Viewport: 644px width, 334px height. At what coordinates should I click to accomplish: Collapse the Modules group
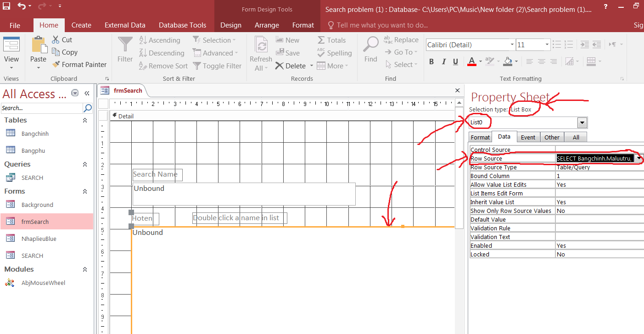coord(85,269)
